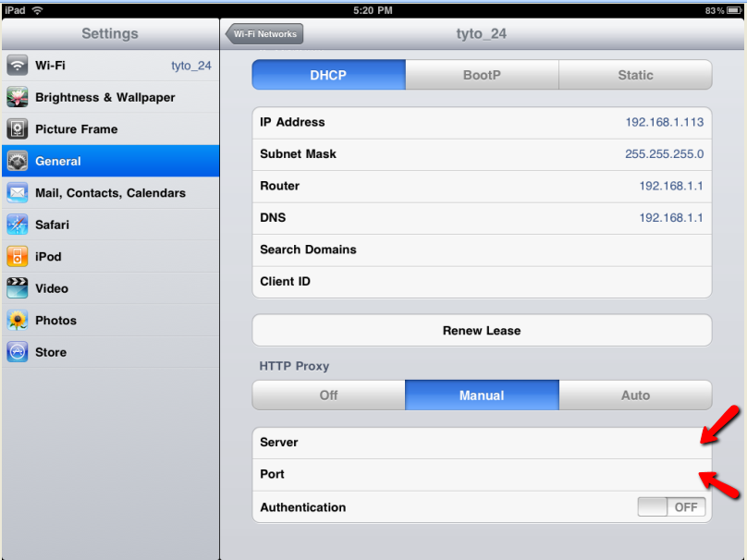
Task: Open the Video clapperboard icon
Action: point(18,288)
